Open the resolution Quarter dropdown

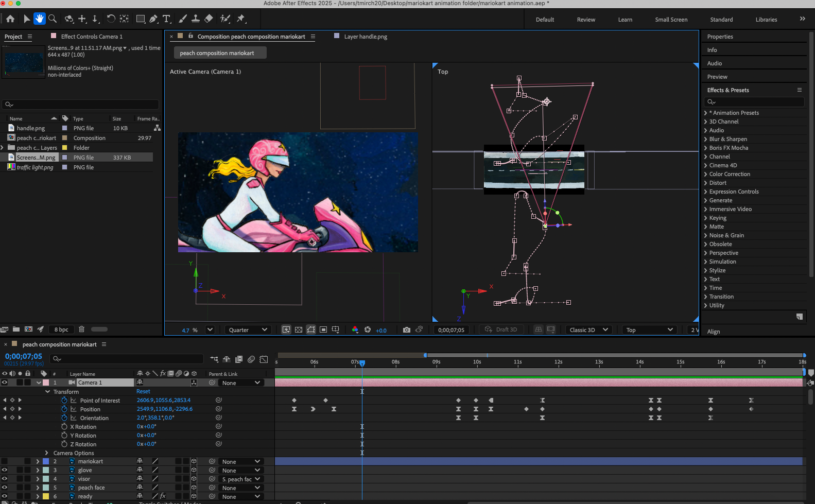(248, 330)
